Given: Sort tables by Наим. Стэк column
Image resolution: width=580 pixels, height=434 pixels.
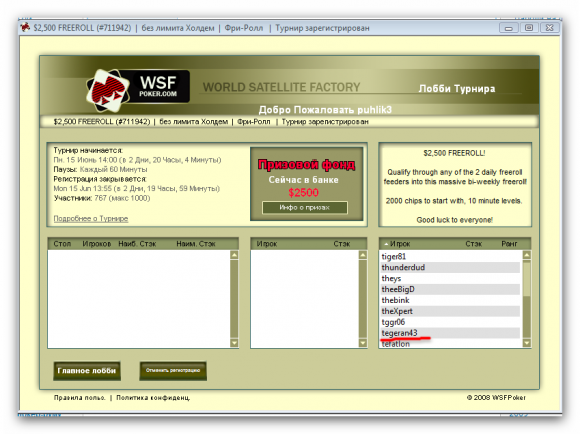Looking at the screenshot, I should (x=196, y=244).
